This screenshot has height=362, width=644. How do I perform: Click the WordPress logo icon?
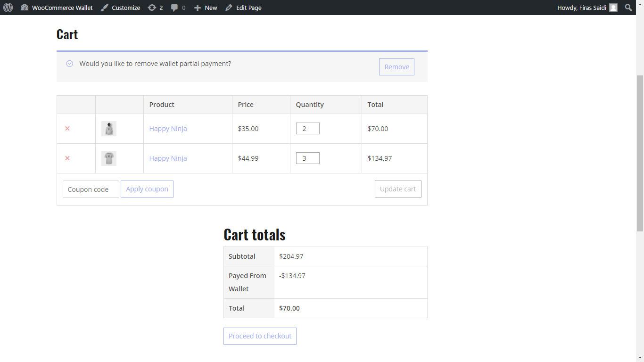pyautogui.click(x=8, y=8)
